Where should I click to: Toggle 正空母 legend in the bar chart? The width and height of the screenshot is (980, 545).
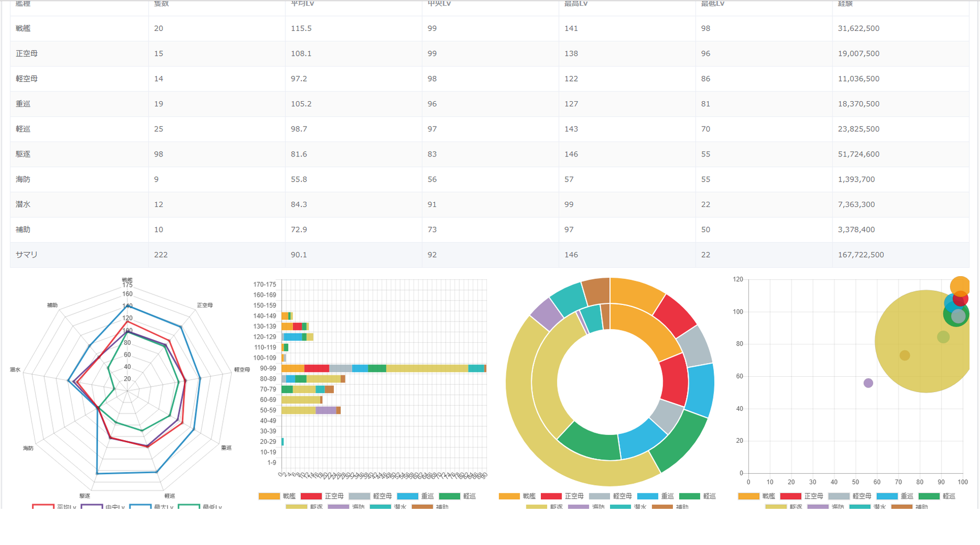point(322,496)
